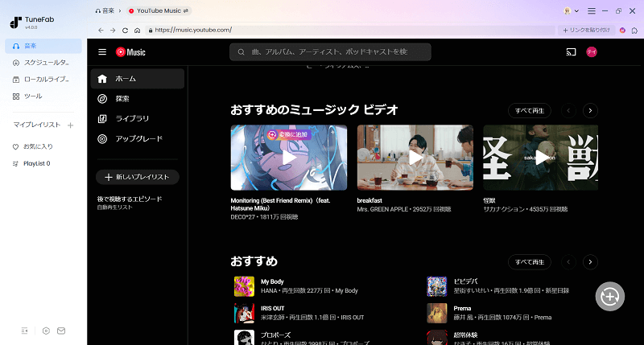Open the TuneFab hamburger menu in title bar

592,11
